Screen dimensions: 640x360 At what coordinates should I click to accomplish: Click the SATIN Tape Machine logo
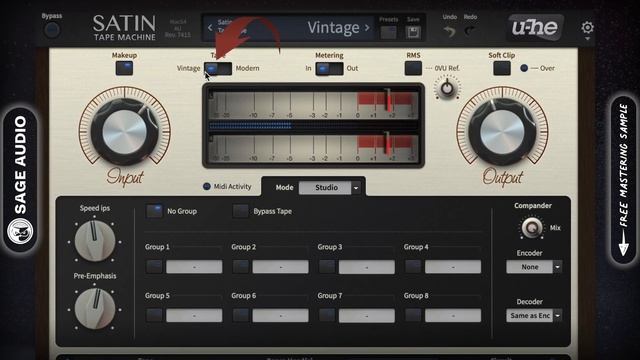click(124, 27)
